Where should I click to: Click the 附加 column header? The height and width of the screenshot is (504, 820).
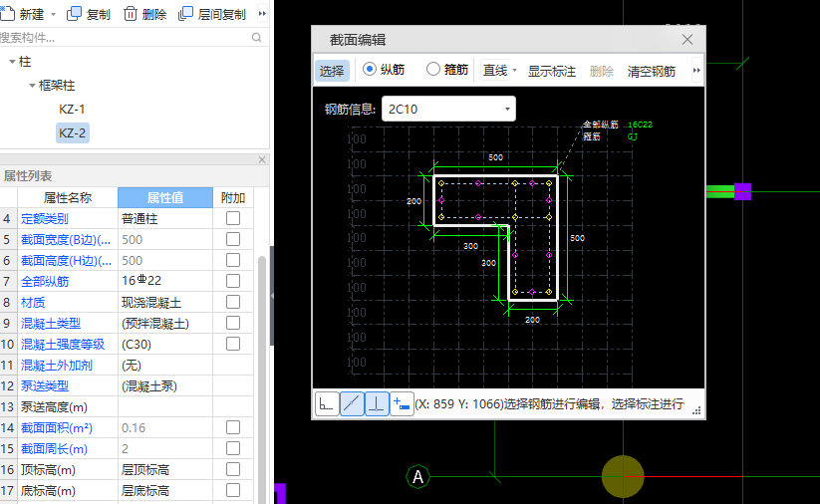click(x=233, y=197)
